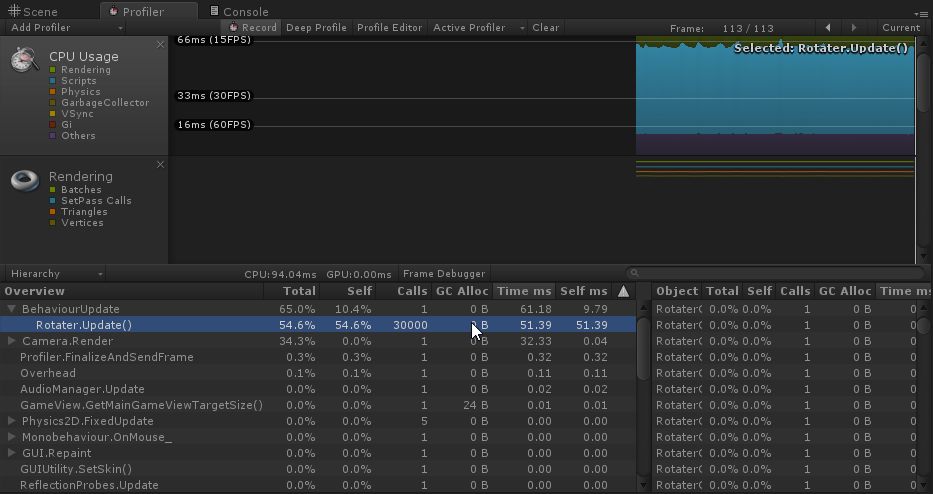
Task: Toggle the Batches color swatch
Action: (x=53, y=189)
